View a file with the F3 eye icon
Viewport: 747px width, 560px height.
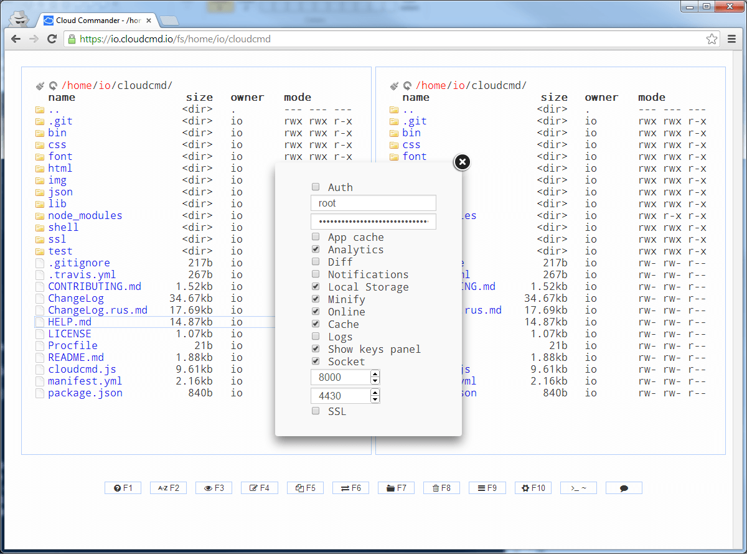(x=214, y=487)
